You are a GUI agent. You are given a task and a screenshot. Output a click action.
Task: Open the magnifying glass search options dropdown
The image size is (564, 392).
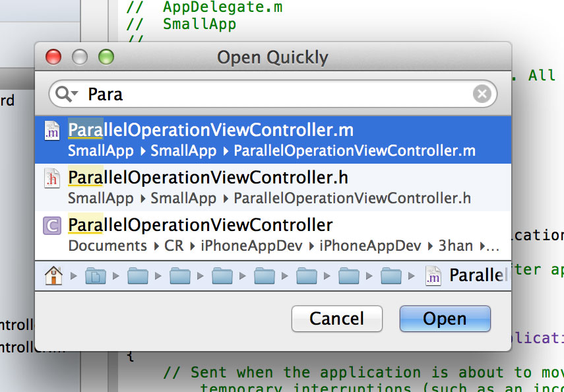67,94
